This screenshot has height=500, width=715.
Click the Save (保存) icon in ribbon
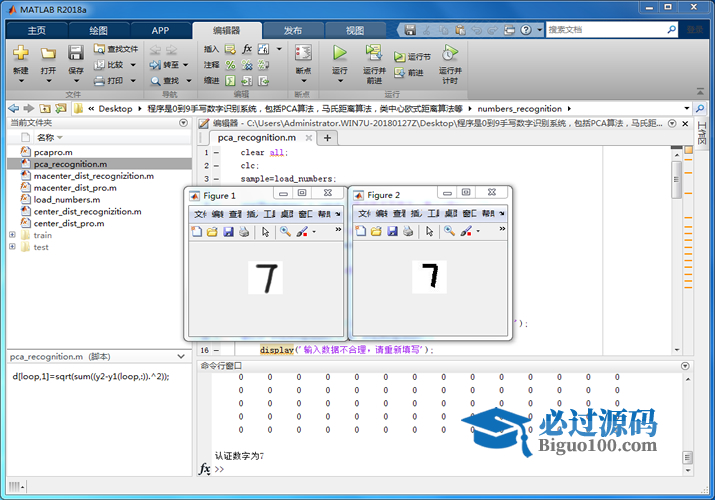pyautogui.click(x=76, y=54)
